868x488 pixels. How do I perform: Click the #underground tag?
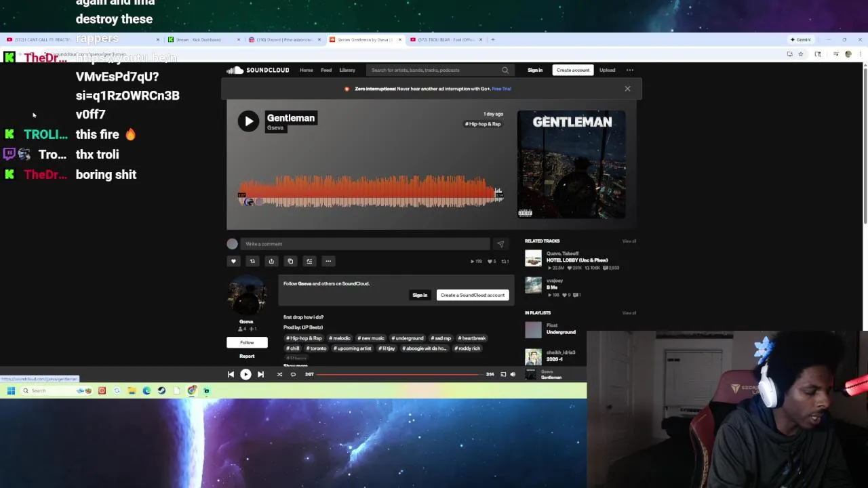pyautogui.click(x=408, y=338)
